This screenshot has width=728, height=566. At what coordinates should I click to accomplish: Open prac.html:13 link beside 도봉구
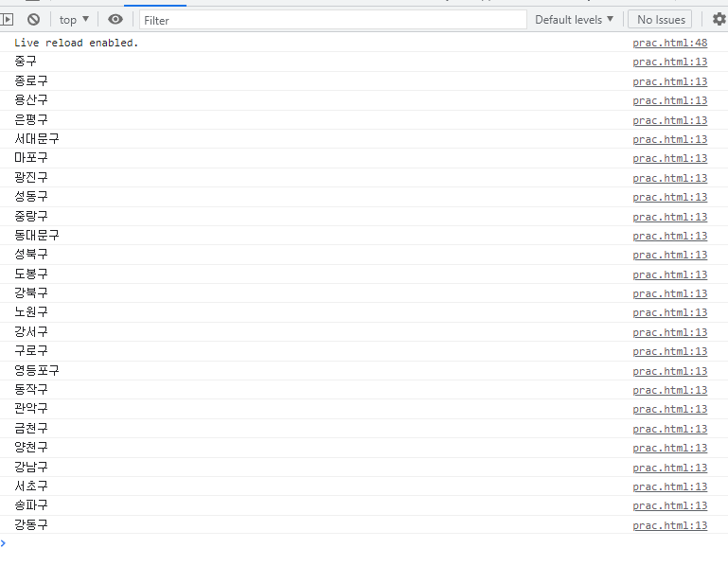pos(670,274)
